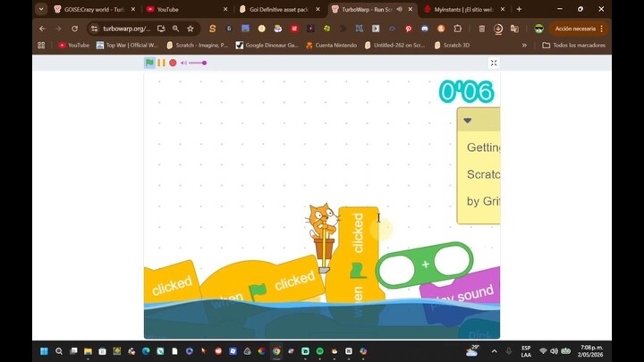Click the translate extension icon
Image resolution: width=644 pixels, height=362 pixels.
[x=514, y=29]
